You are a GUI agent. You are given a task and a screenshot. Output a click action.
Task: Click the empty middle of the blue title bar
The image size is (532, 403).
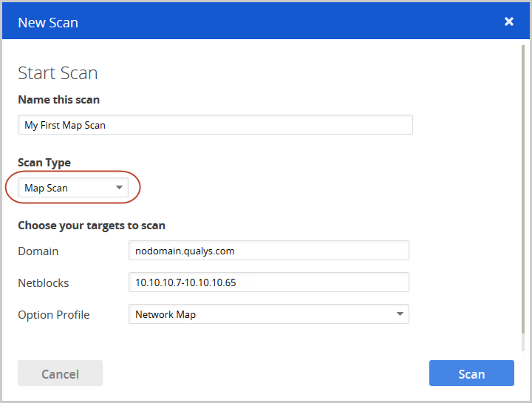[281, 21]
